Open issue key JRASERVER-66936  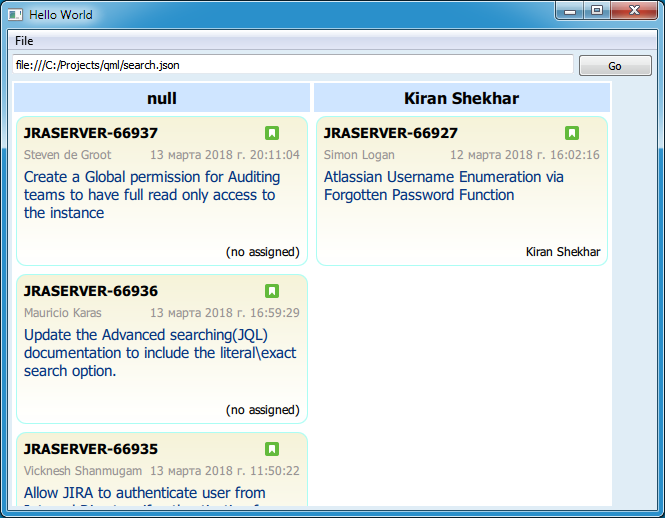pos(91,291)
